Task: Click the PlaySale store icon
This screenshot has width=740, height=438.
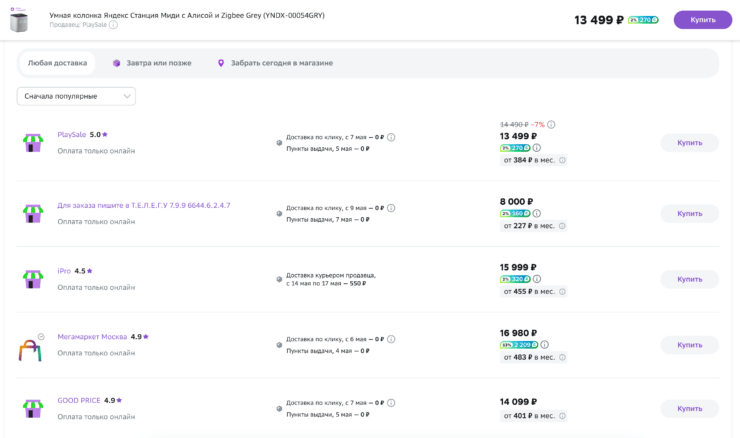Action: (x=33, y=143)
